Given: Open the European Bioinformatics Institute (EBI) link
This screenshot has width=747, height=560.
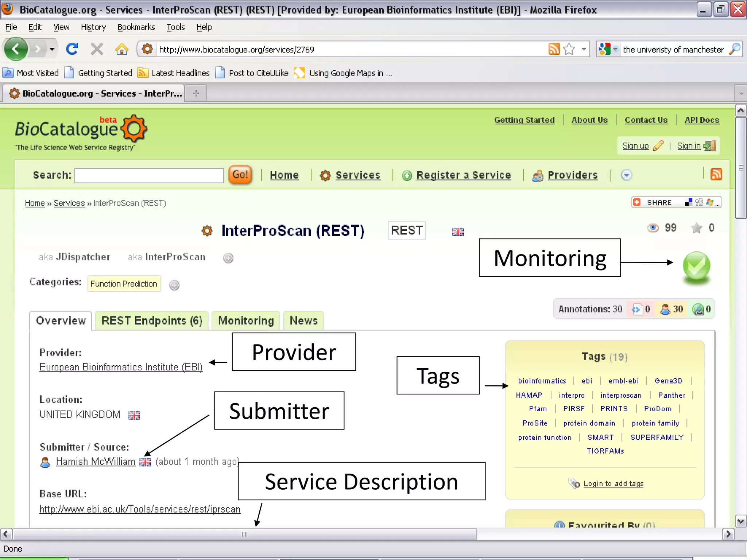Looking at the screenshot, I should pyautogui.click(x=121, y=367).
